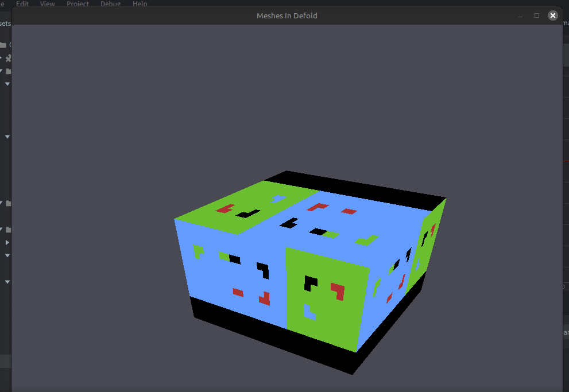Screen dimensions: 569x392
Task: Maximize the Meshes In Defold window
Action: [x=537, y=15]
